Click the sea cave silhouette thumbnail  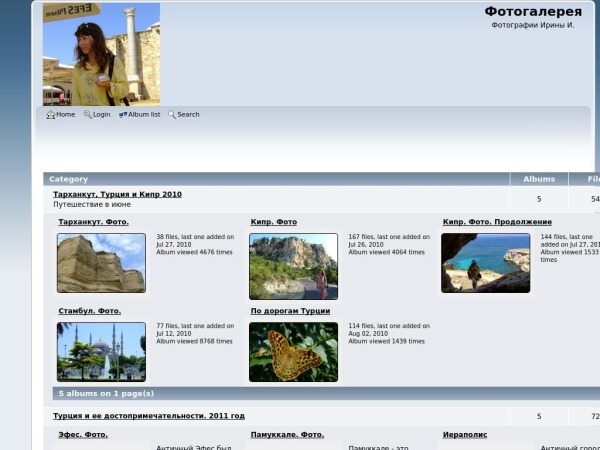click(x=485, y=263)
